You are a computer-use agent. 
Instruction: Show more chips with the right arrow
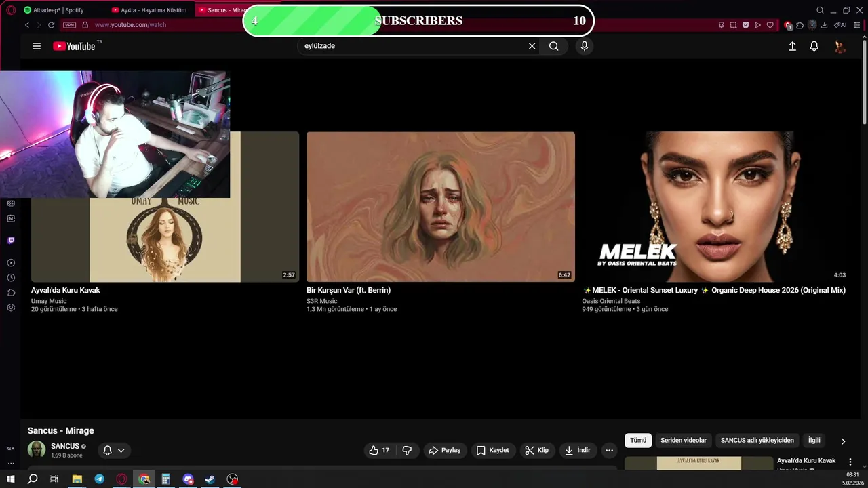(843, 441)
